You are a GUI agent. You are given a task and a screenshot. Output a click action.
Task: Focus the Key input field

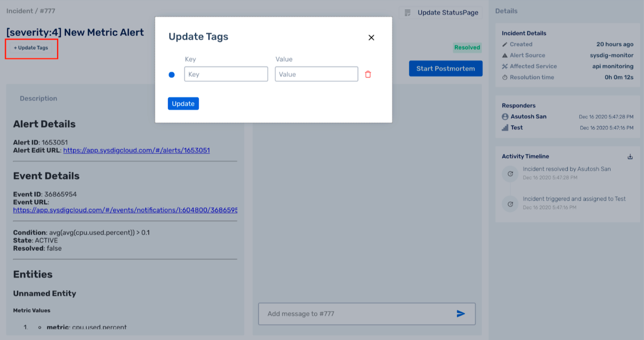click(x=226, y=74)
